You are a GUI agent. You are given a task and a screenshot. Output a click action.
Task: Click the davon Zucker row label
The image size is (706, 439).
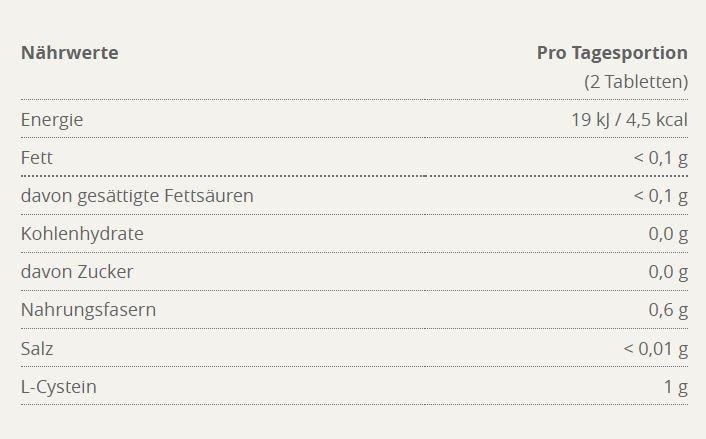point(77,272)
